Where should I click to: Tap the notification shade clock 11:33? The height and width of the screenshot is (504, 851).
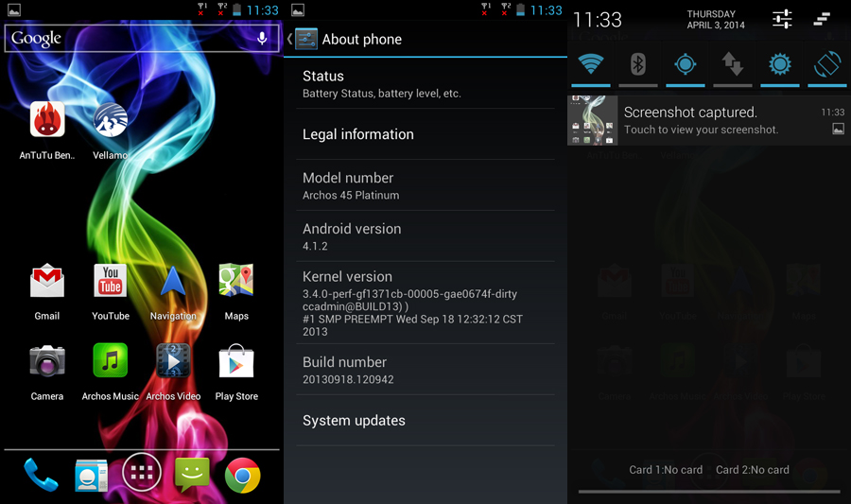coord(597,20)
